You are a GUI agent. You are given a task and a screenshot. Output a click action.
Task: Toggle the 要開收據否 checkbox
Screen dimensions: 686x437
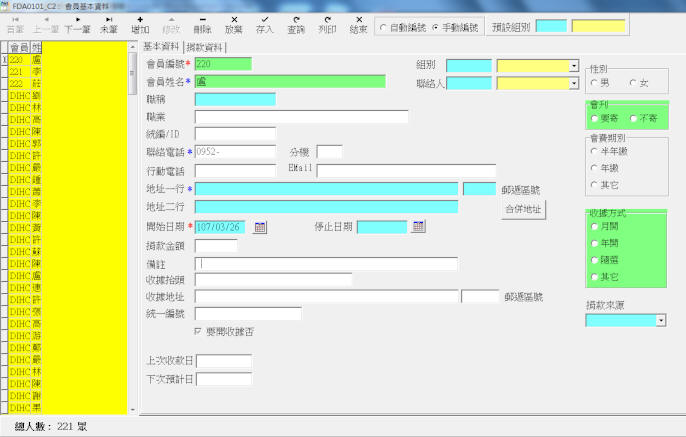[198, 332]
